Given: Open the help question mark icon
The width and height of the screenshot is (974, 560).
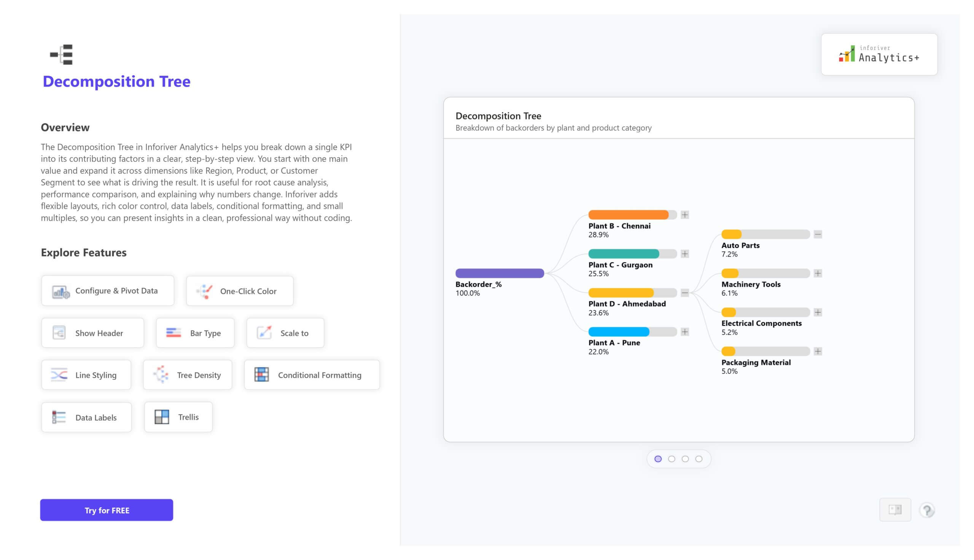Looking at the screenshot, I should [x=927, y=510].
